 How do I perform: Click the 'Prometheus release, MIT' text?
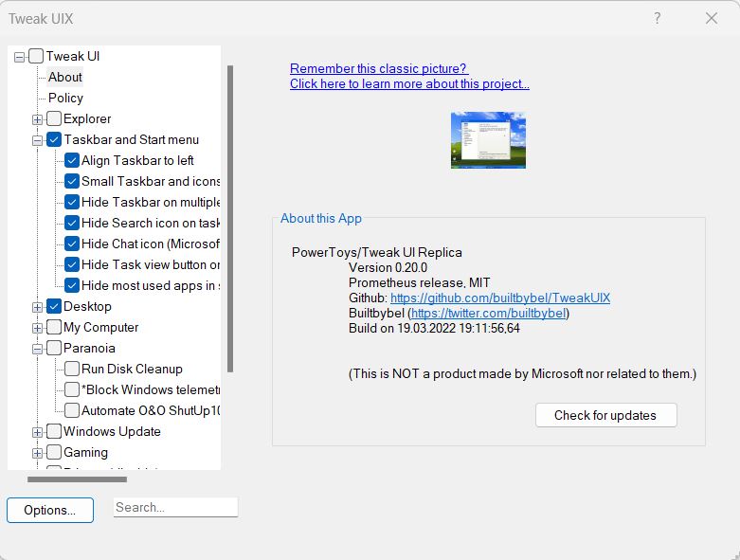pos(419,282)
